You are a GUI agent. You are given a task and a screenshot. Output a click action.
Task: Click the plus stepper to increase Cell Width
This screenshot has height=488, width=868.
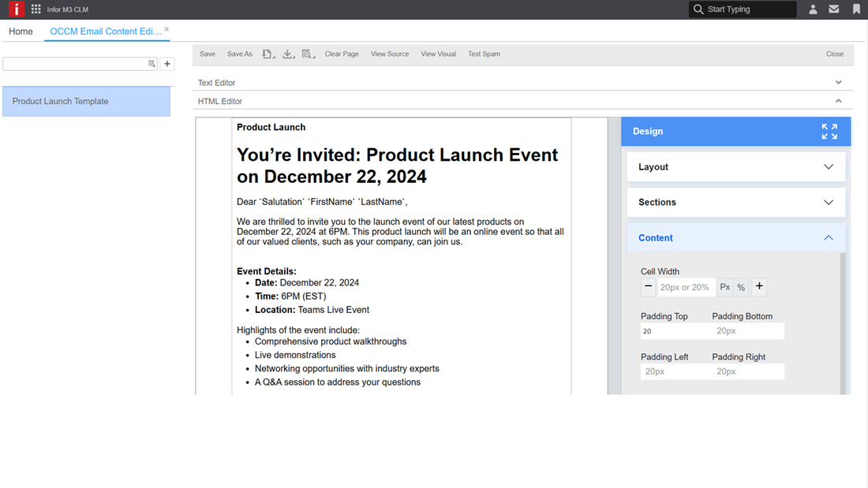click(758, 287)
